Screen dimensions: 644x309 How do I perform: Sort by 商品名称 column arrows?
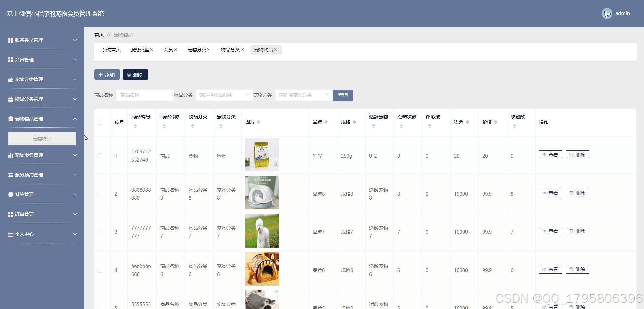coord(164,126)
